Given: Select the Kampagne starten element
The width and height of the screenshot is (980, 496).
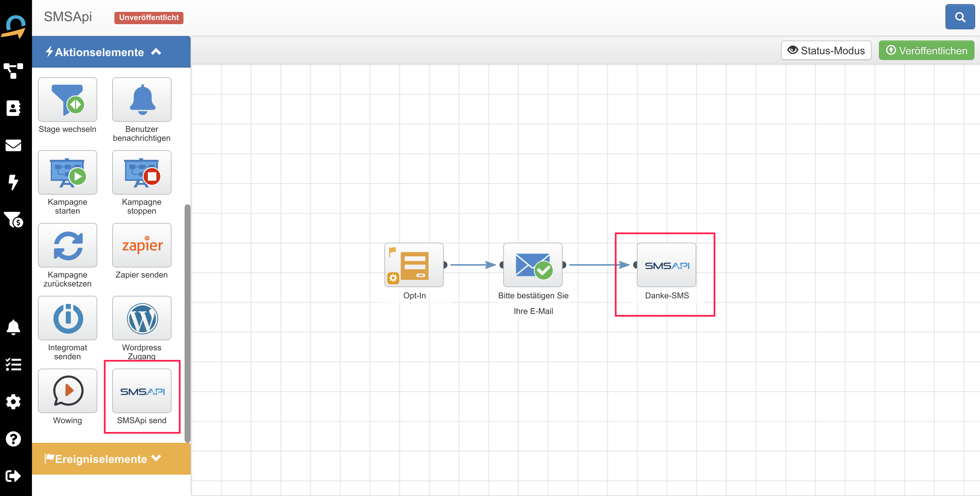Looking at the screenshot, I should [x=67, y=173].
